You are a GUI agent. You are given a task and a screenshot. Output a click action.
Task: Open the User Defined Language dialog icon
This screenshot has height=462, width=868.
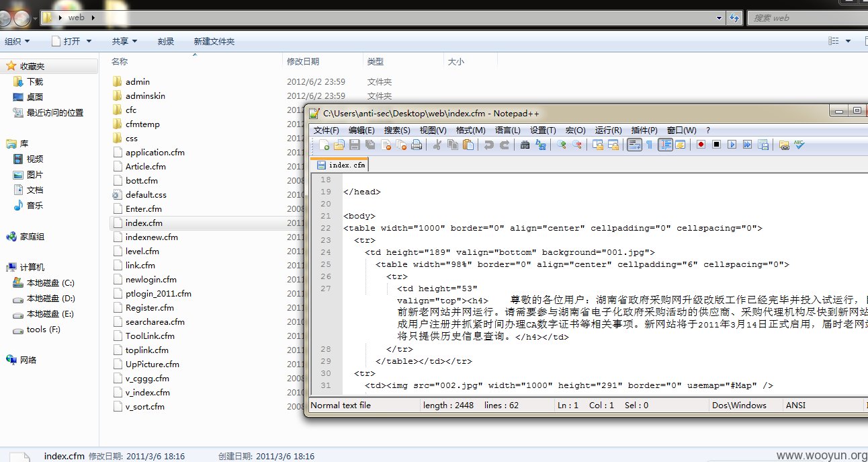(681, 145)
